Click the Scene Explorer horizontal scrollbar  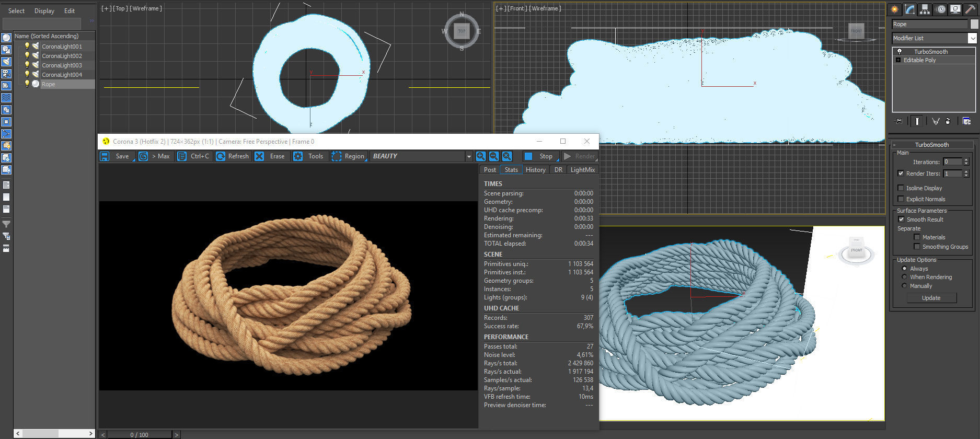[54, 433]
